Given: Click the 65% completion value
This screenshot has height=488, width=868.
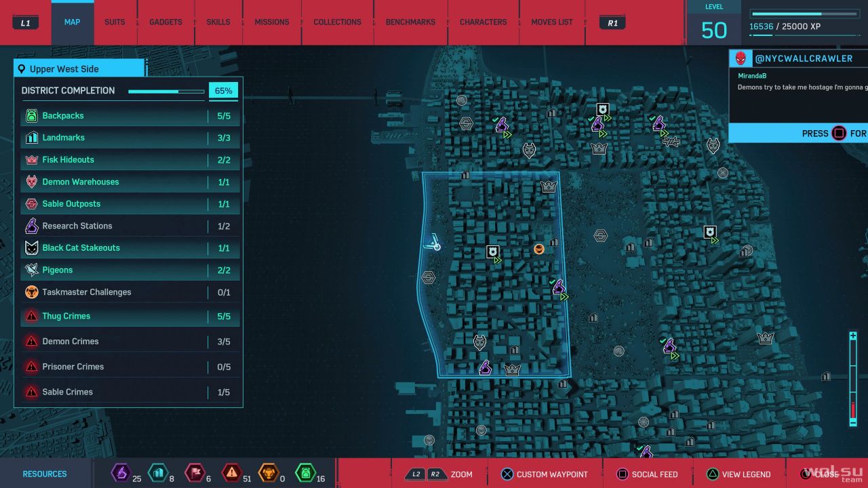Looking at the screenshot, I should (x=223, y=91).
